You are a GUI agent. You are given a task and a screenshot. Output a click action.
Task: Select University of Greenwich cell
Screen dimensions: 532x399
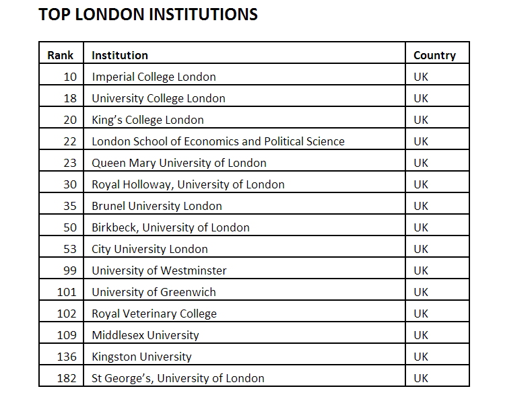point(154,292)
